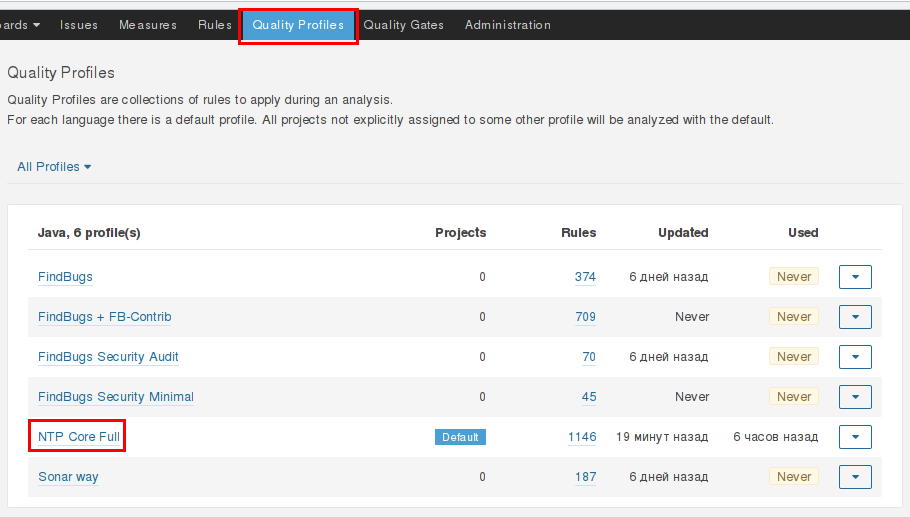The height and width of the screenshot is (517, 910).
Task: Click the Never used badge for FindBugs + FB-Contrib
Action: pos(794,317)
